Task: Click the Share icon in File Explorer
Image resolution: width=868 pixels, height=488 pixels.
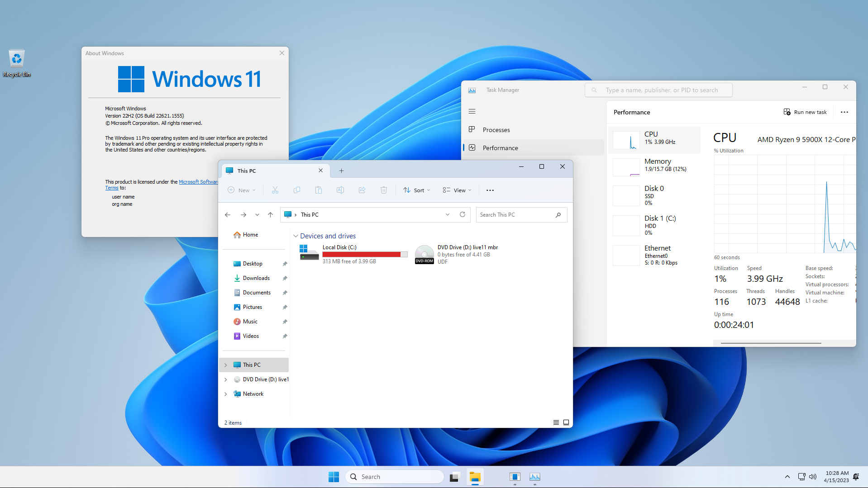Action: [362, 190]
